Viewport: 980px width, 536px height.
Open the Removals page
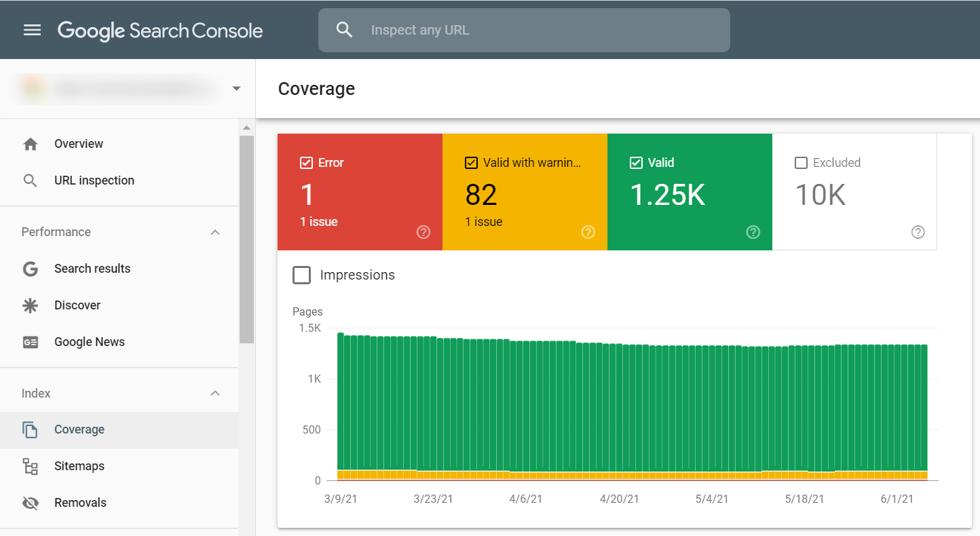[119, 503]
